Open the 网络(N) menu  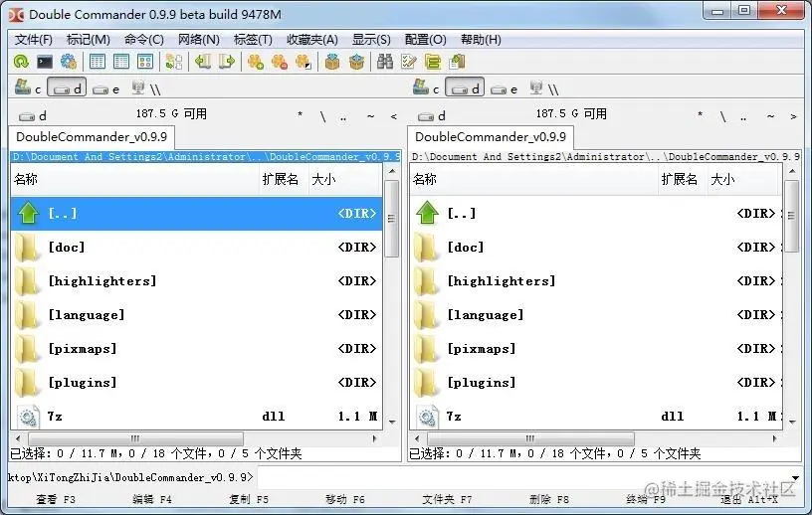(198, 40)
